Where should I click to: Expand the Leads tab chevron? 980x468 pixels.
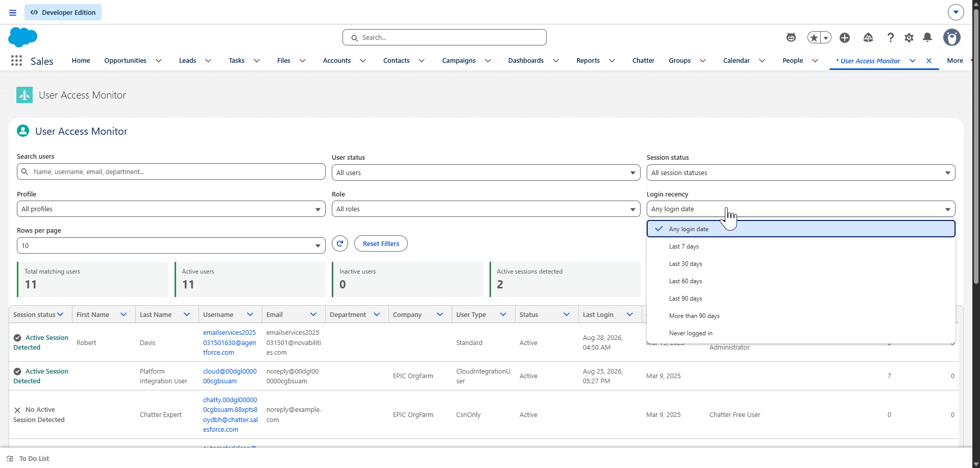coord(208,61)
